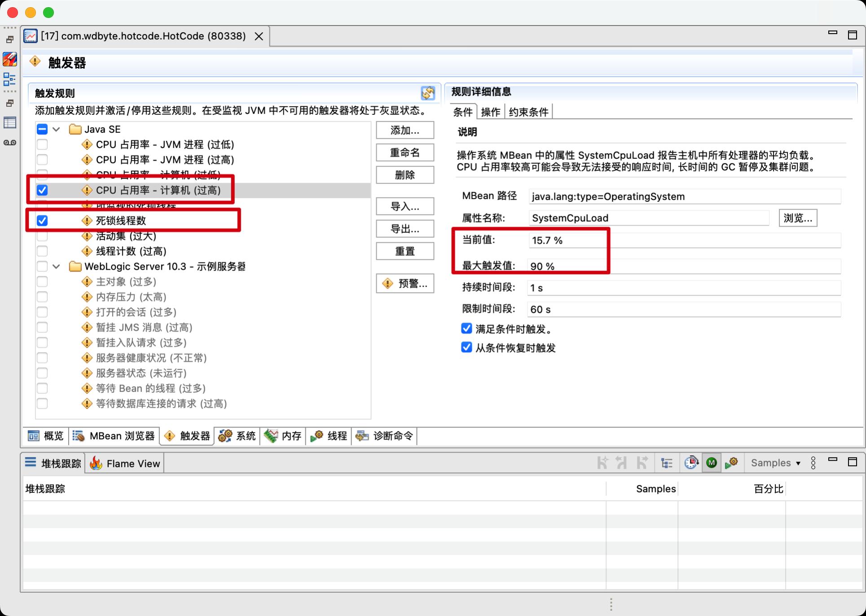Click the JVM Browser icon in left sidebar
The image size is (866, 616).
(10, 59)
